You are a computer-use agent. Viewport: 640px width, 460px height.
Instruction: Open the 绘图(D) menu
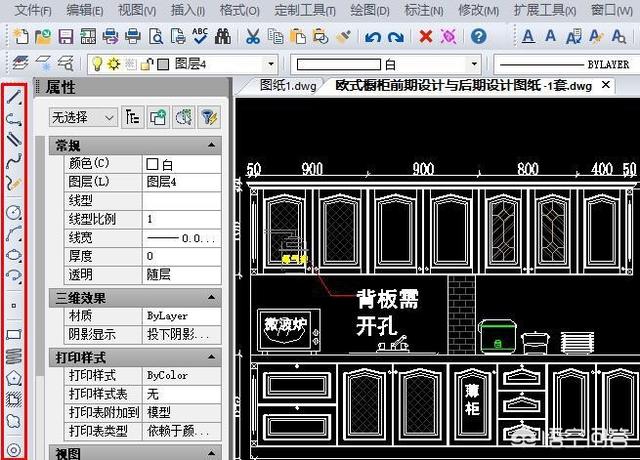(370, 10)
